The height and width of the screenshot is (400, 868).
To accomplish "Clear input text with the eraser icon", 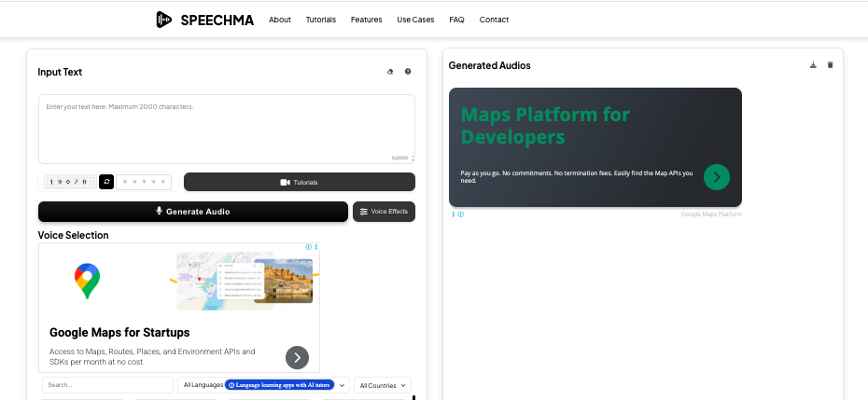I will click(x=390, y=72).
